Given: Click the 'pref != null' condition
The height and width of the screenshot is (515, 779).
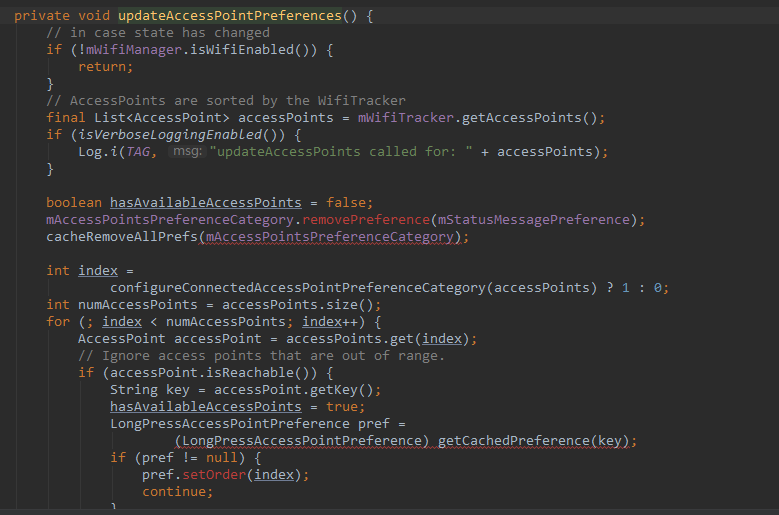Looking at the screenshot, I should pyautogui.click(x=190, y=457).
